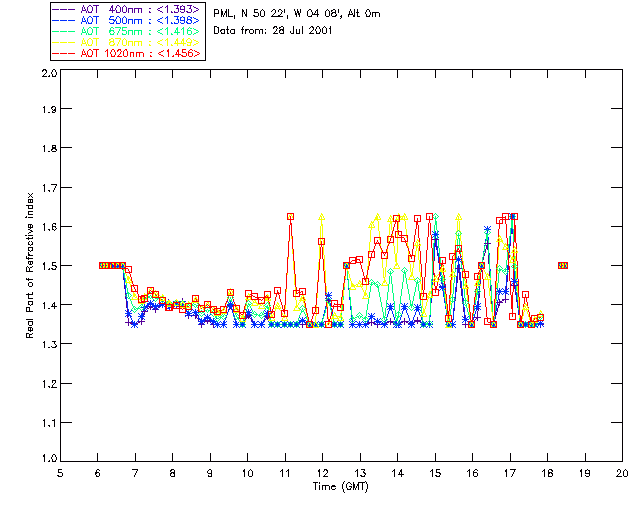Click the purple dashed line sample in legend

(64, 10)
